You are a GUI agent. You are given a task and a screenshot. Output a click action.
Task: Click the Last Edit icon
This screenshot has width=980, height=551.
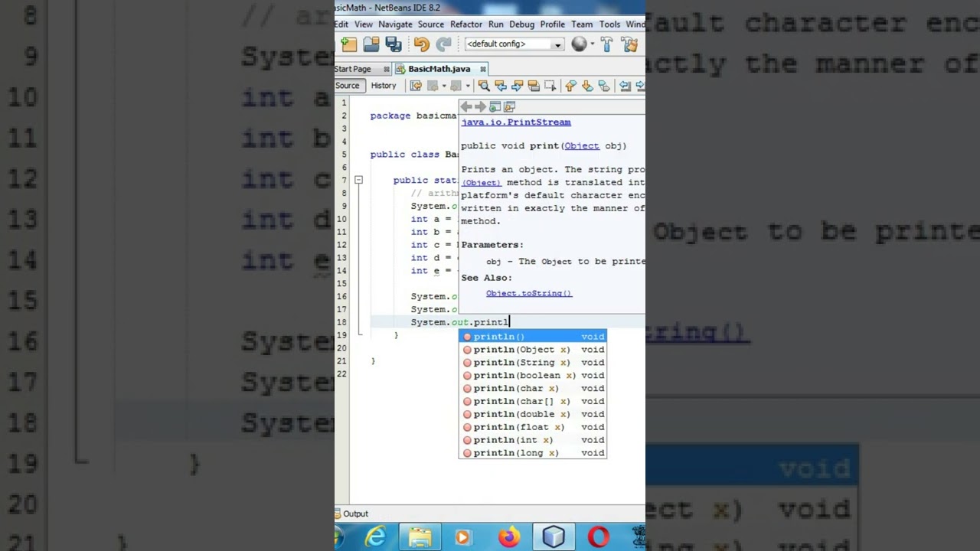416,86
